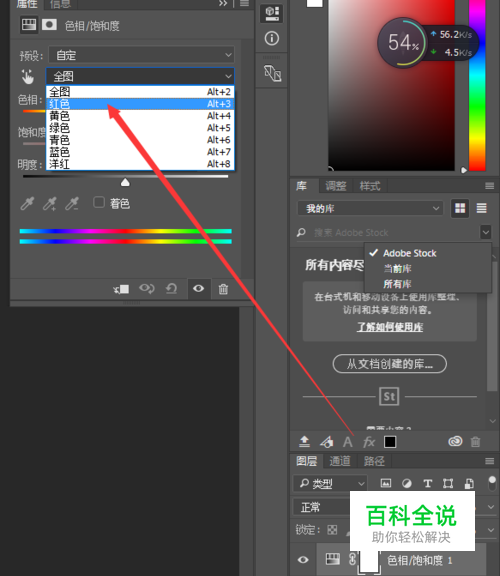Click inside the color picker field

tap(391, 85)
